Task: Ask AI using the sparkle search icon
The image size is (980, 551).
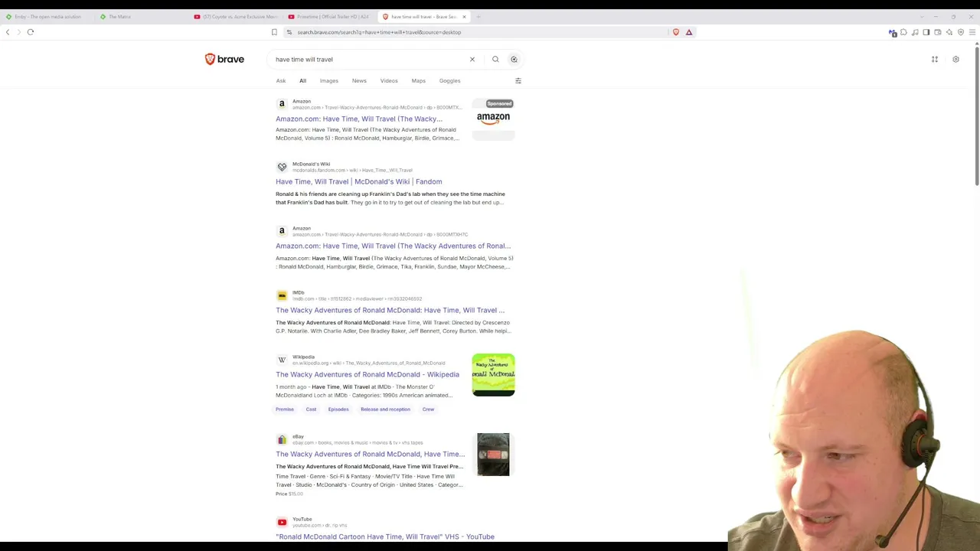Action: point(514,59)
